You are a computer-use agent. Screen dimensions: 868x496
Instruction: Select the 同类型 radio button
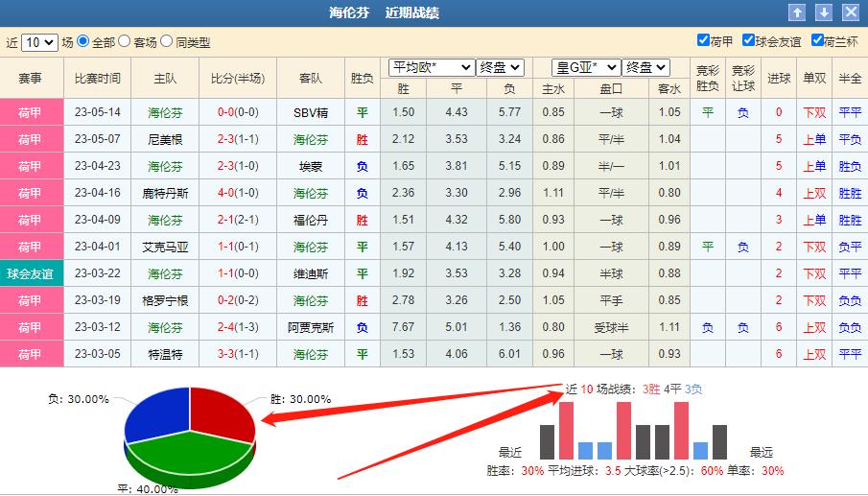pyautogui.click(x=166, y=41)
